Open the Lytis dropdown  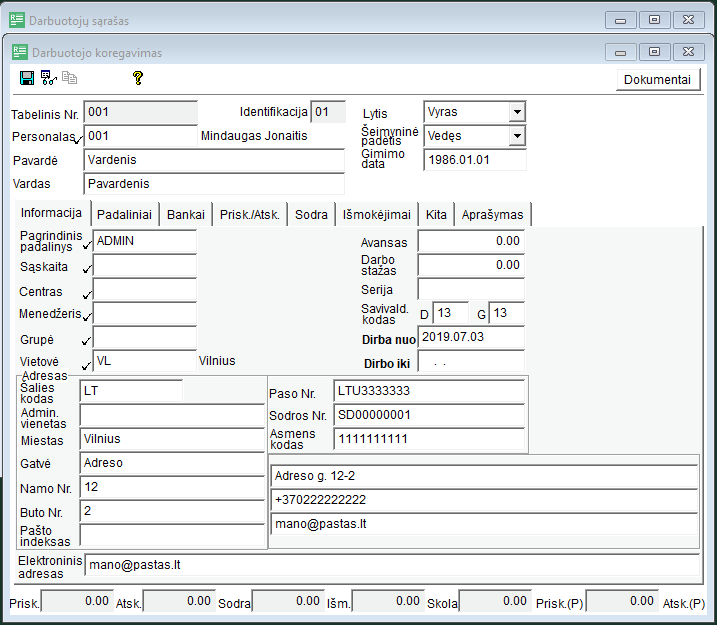pyautogui.click(x=517, y=112)
